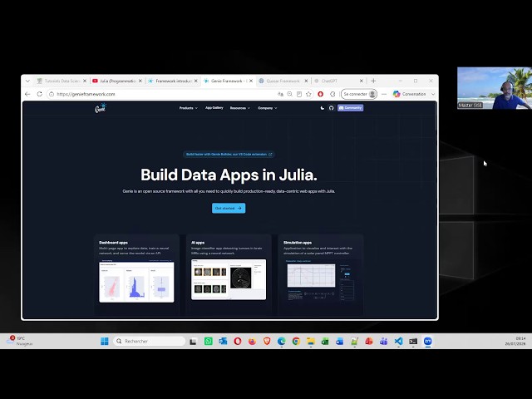Launch Opera browser from the taskbar
This screenshot has width=532, height=399.
click(x=238, y=342)
